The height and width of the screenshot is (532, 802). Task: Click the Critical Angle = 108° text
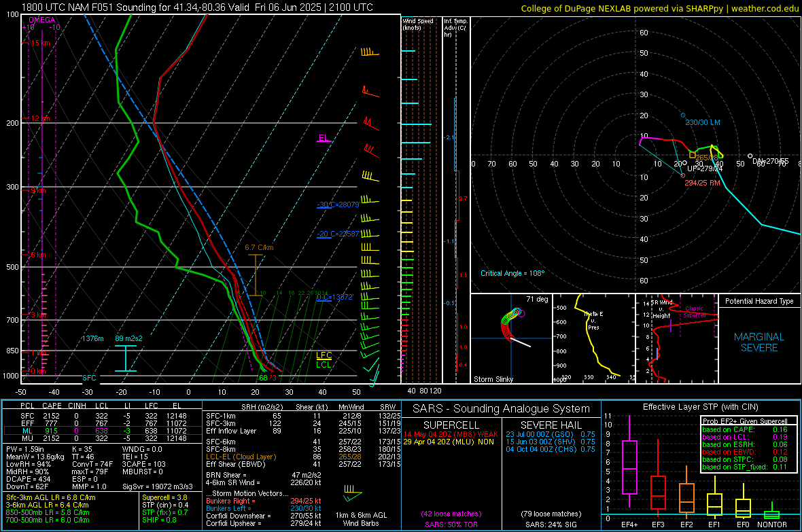[x=512, y=273]
